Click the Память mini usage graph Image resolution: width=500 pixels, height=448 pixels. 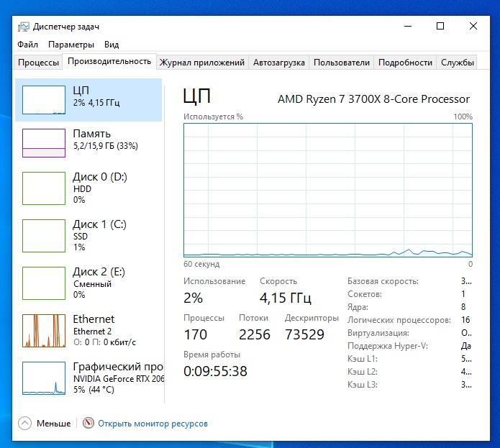coord(44,143)
